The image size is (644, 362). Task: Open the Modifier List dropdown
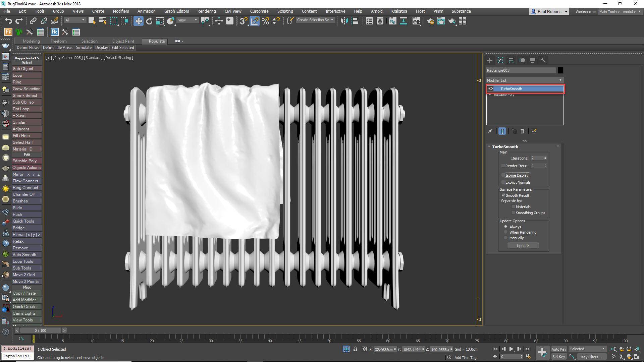(x=525, y=80)
